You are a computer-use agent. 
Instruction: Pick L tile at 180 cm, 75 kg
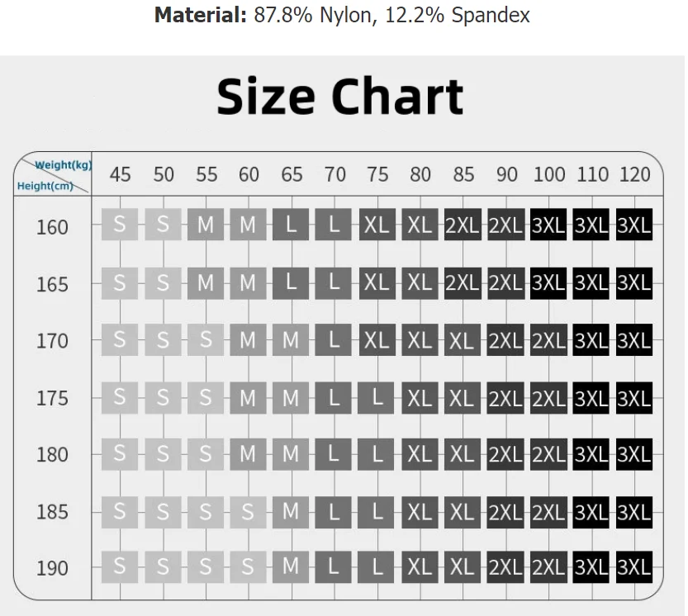click(x=377, y=454)
